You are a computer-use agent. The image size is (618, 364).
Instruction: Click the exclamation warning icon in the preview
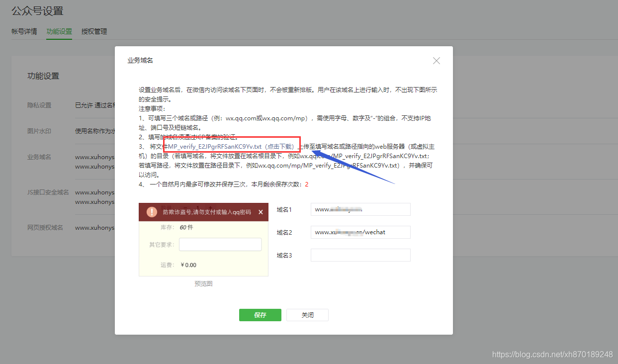[152, 212]
